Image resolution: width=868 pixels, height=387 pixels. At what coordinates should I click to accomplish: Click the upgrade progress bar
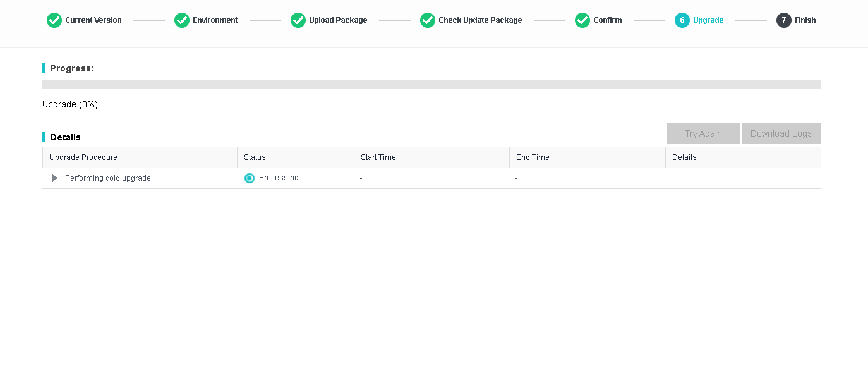[x=431, y=84]
